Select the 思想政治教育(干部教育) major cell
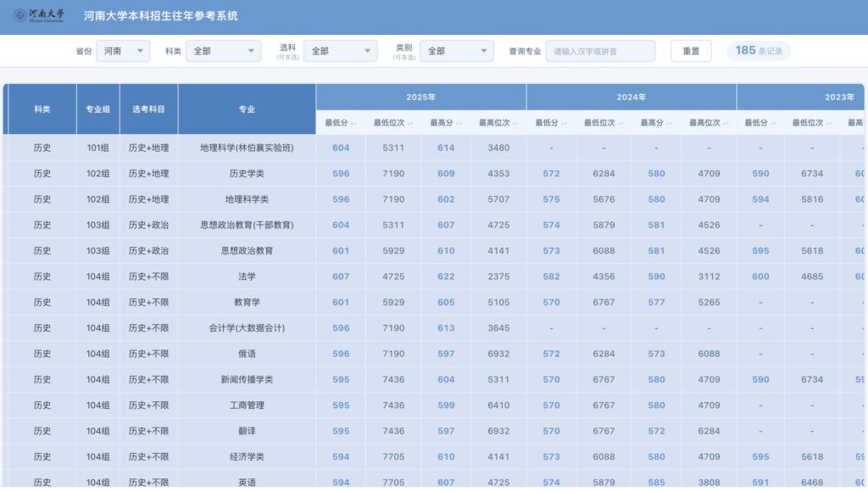 click(247, 225)
